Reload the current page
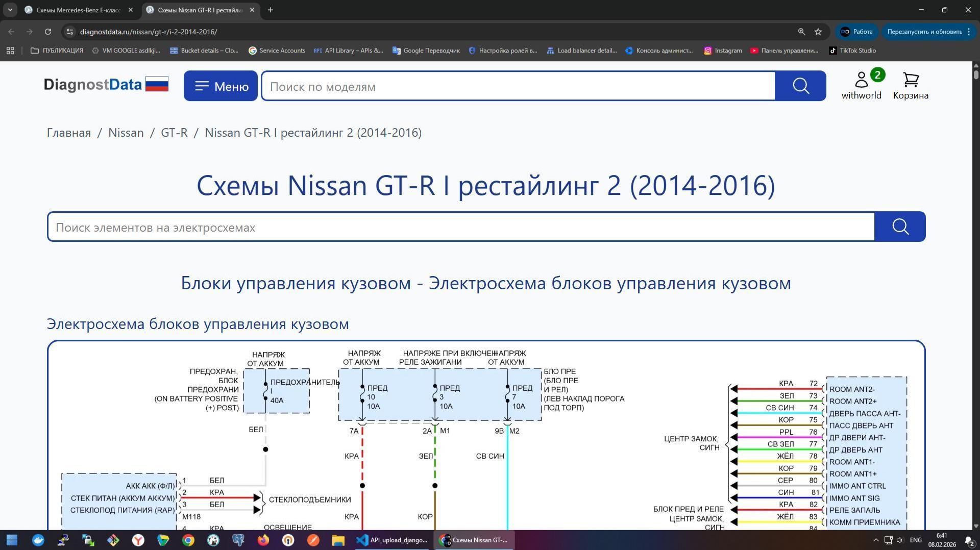The image size is (980, 550). [x=48, y=31]
